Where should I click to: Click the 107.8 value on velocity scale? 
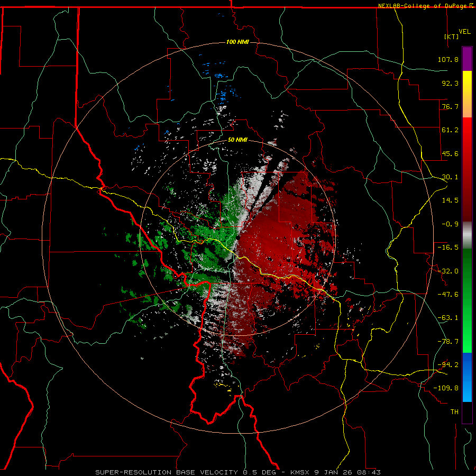(x=448, y=59)
